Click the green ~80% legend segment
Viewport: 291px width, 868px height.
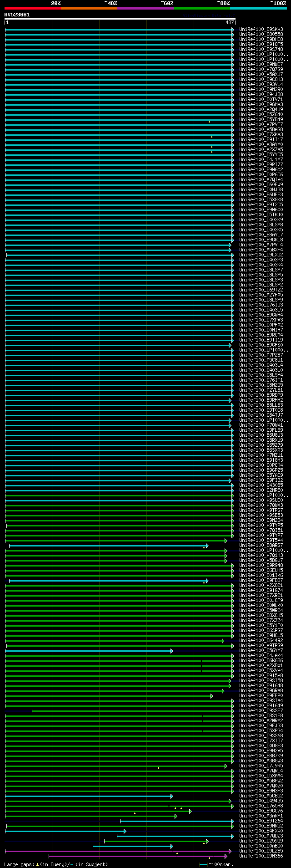(x=201, y=8)
